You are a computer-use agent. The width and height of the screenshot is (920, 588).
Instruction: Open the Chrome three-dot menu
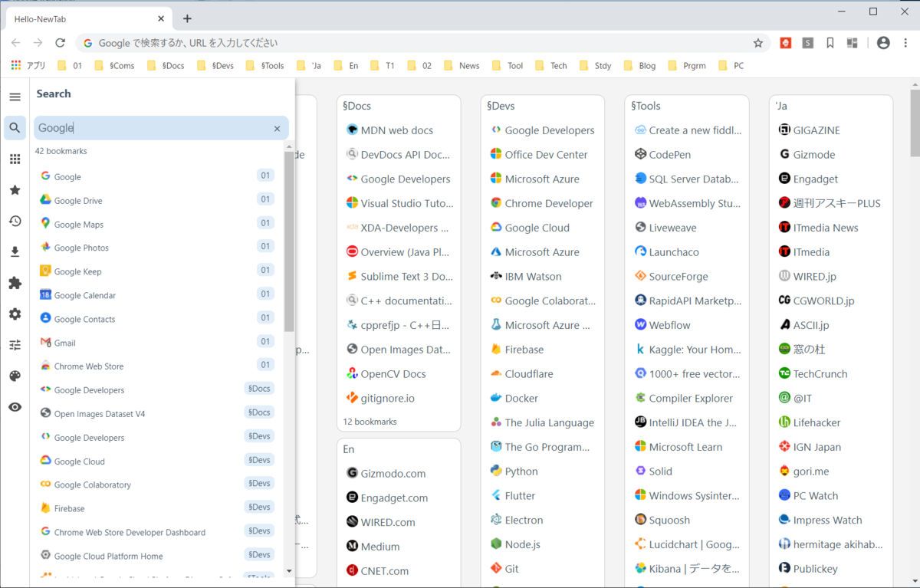click(905, 43)
